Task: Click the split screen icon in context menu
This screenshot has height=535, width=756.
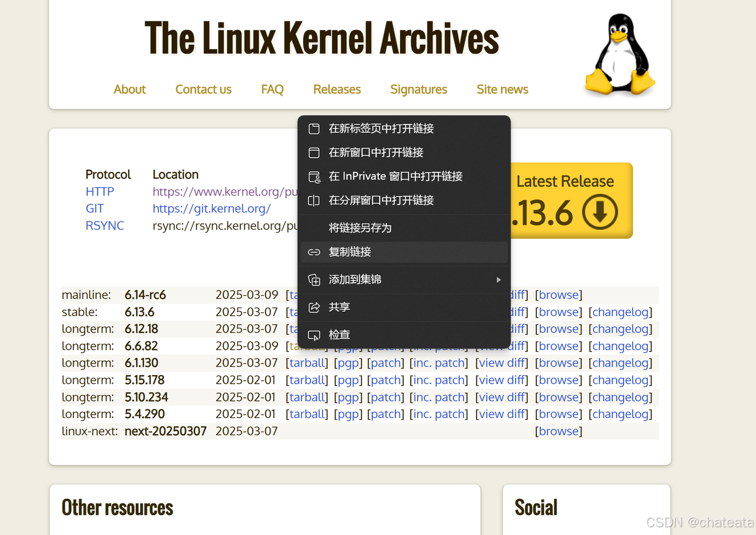Action: tap(314, 201)
